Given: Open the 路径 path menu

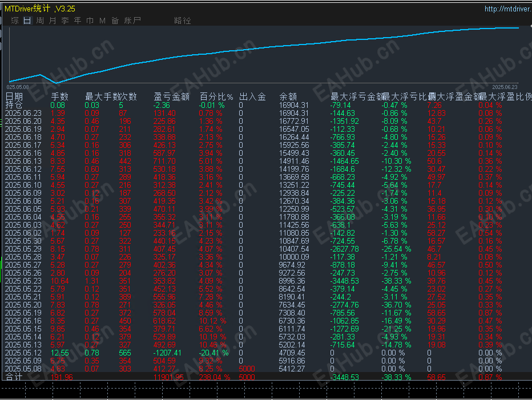Looking at the screenshot, I should click(x=183, y=20).
